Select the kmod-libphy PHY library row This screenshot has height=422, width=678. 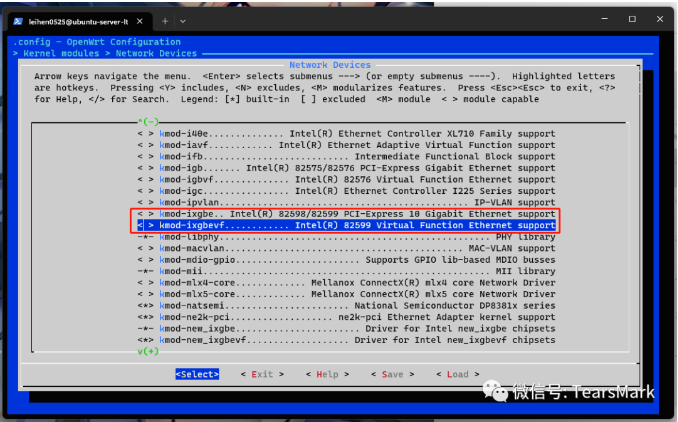[346, 237]
